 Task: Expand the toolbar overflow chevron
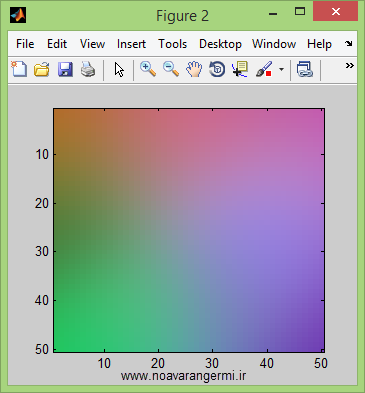(x=349, y=65)
